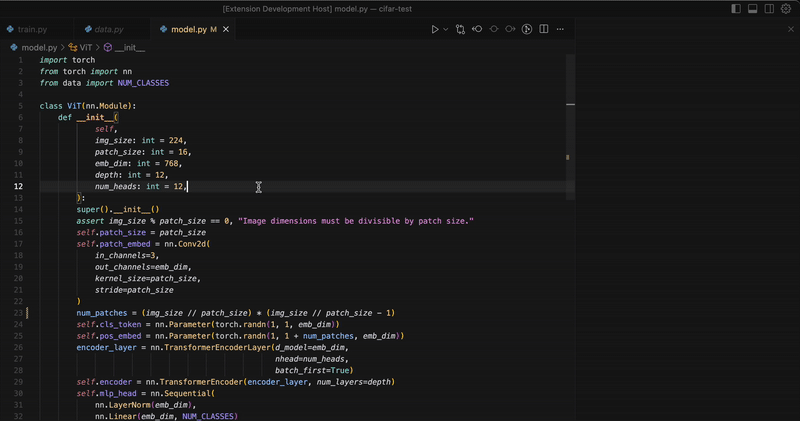Click on 'class ViT(nn.Module):' line
The image size is (800, 421).
coord(88,106)
